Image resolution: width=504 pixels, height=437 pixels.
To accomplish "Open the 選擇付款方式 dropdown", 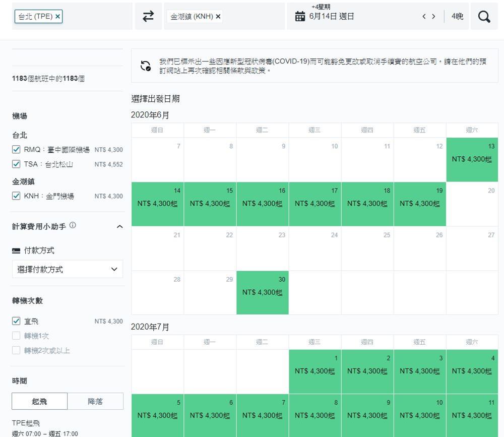I will click(x=68, y=269).
